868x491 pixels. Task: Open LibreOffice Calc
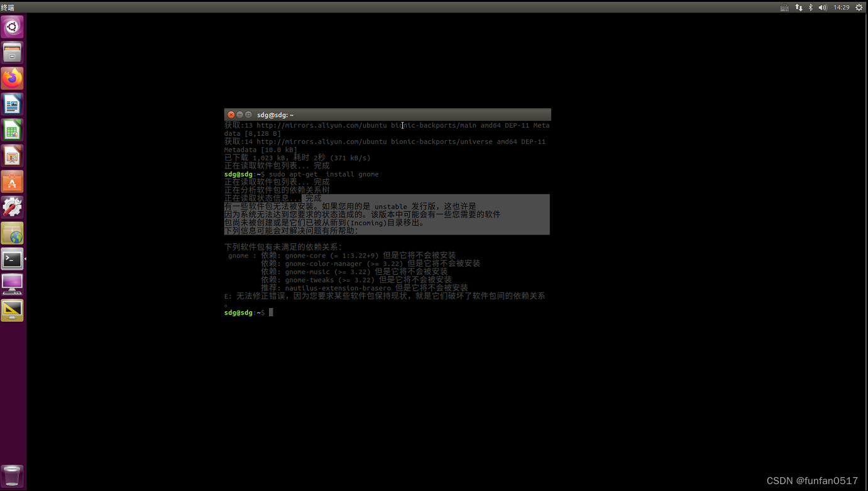13,130
